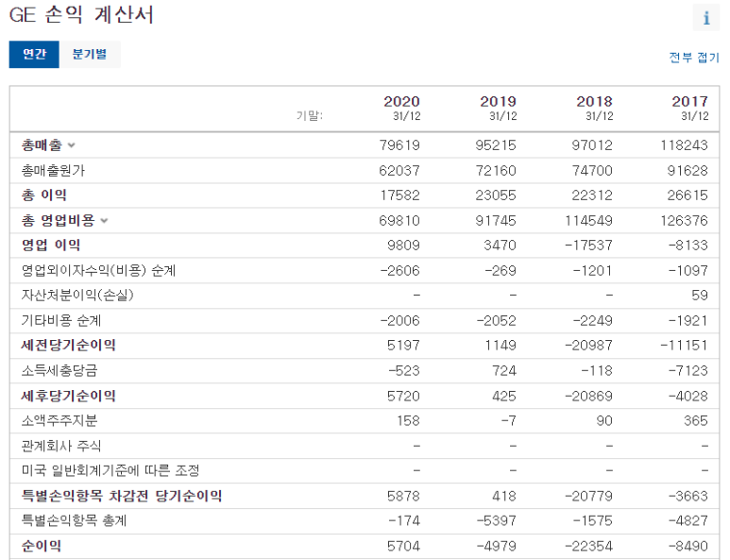Click 2018 총 영업비용 value 114549
This screenshot has height=560, width=730.
pos(589,220)
